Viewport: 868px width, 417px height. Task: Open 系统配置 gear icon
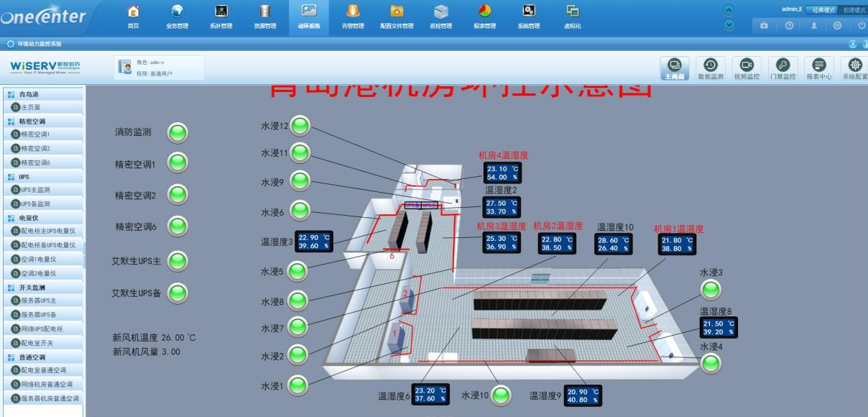(x=855, y=65)
